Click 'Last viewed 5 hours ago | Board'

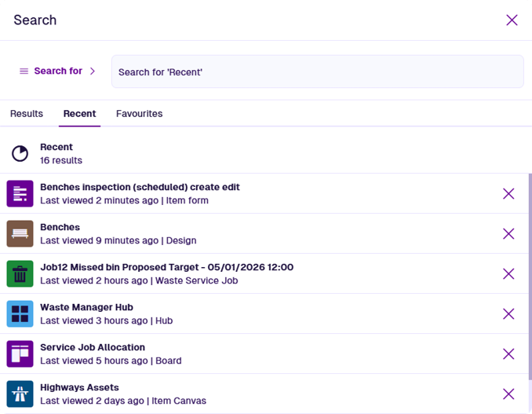click(111, 361)
